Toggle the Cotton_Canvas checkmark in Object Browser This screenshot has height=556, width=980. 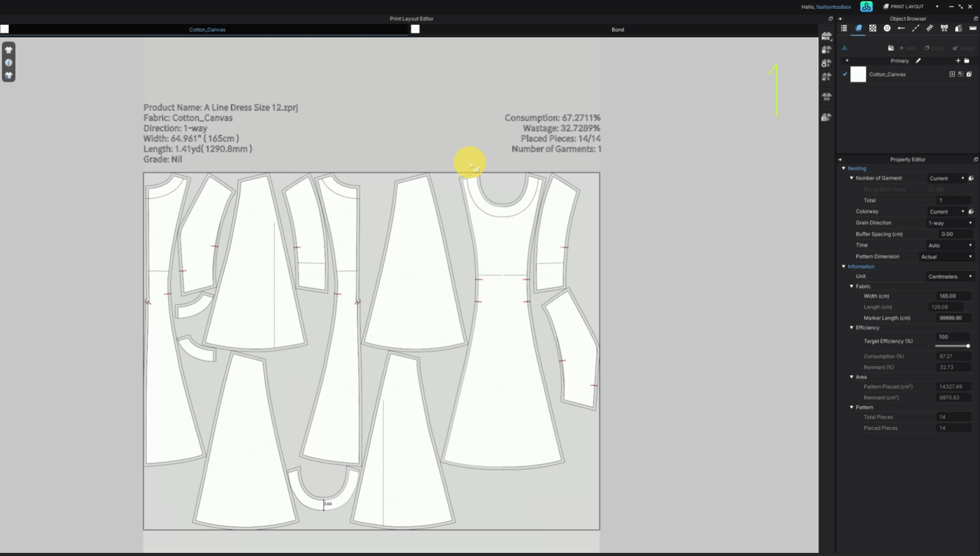845,74
